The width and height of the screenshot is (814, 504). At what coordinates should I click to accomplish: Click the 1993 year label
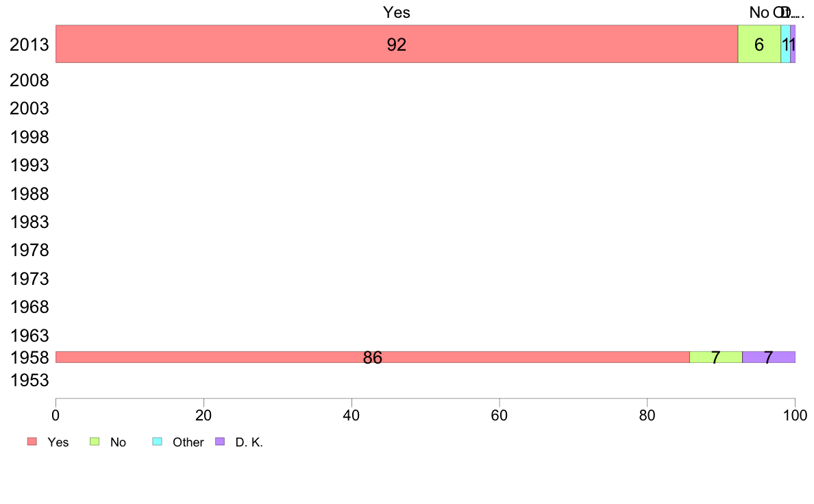click(x=29, y=165)
